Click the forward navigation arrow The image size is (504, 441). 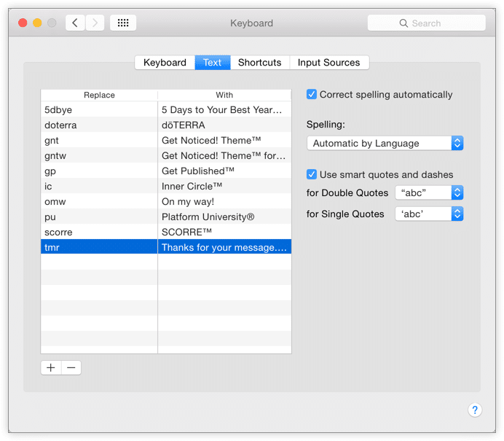click(95, 23)
